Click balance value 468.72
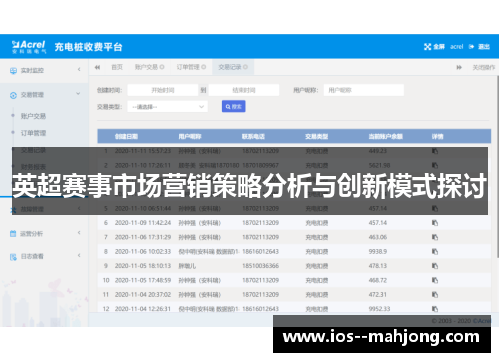Viewport: 500px width, 362px height. click(378, 280)
